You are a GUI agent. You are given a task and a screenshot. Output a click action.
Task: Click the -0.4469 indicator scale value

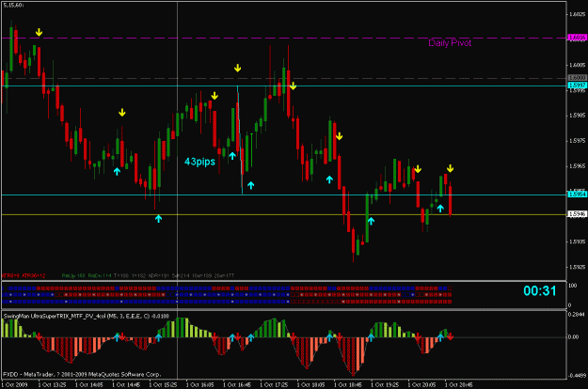(x=577, y=376)
